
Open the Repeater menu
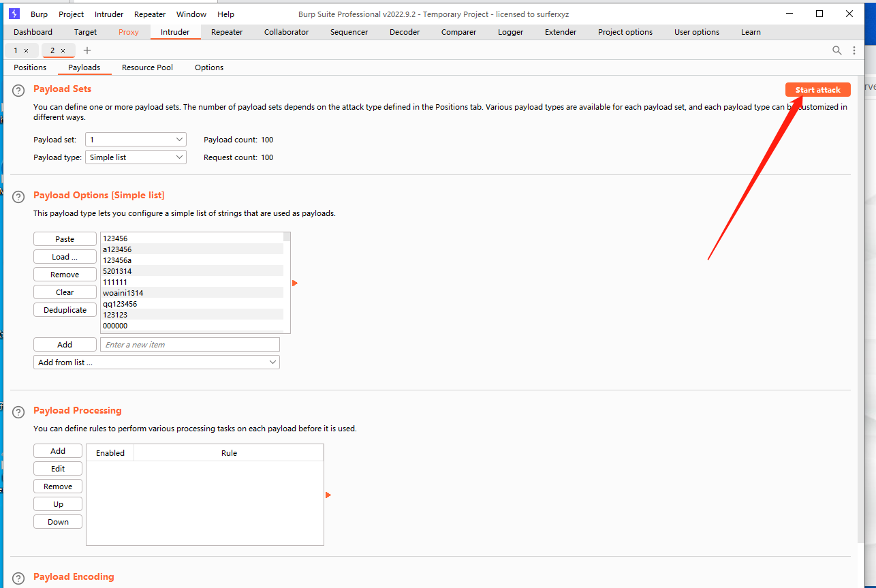150,14
